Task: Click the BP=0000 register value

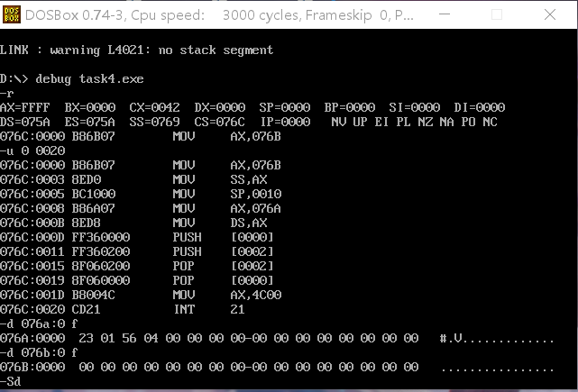Action: pyautogui.click(x=350, y=107)
